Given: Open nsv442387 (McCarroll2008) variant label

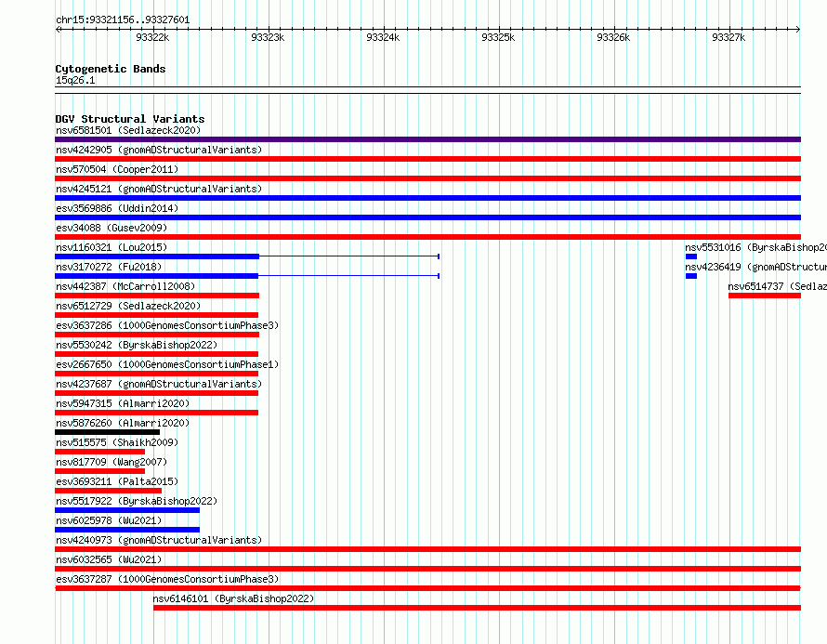Looking at the screenshot, I should click(x=125, y=286).
